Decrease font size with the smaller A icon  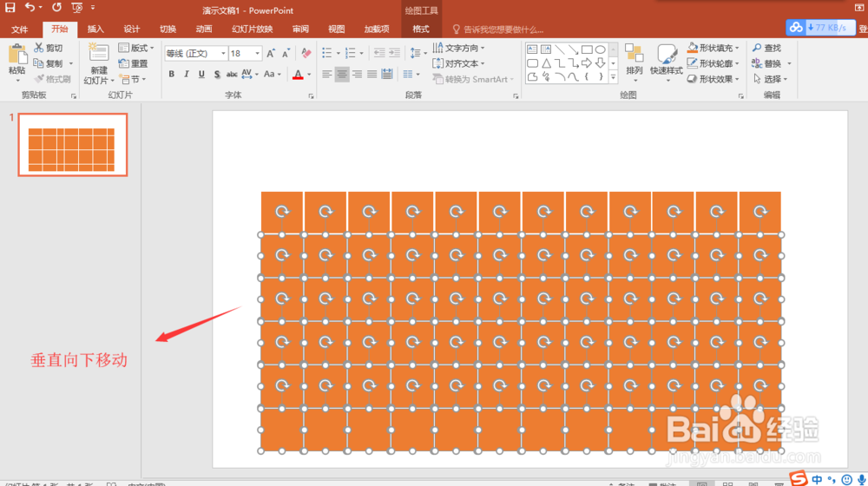click(286, 53)
